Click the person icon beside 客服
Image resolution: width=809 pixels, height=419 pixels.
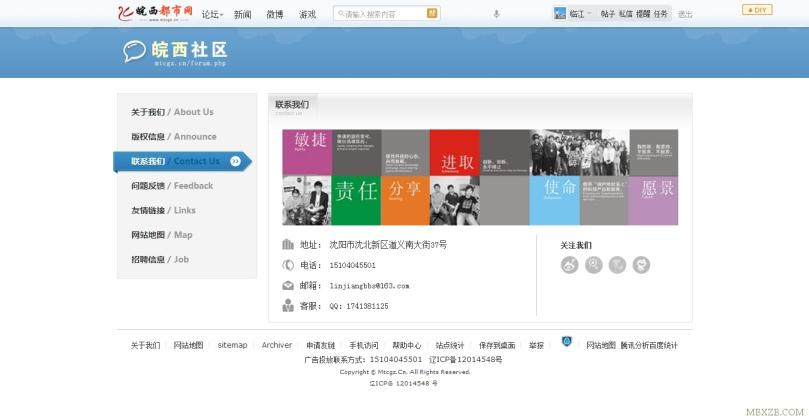coord(288,305)
